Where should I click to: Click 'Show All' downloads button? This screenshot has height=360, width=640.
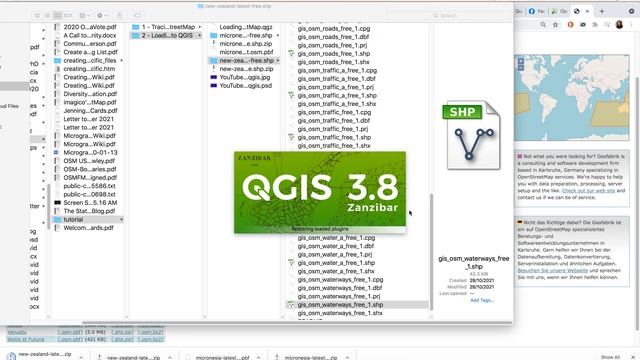611,357
